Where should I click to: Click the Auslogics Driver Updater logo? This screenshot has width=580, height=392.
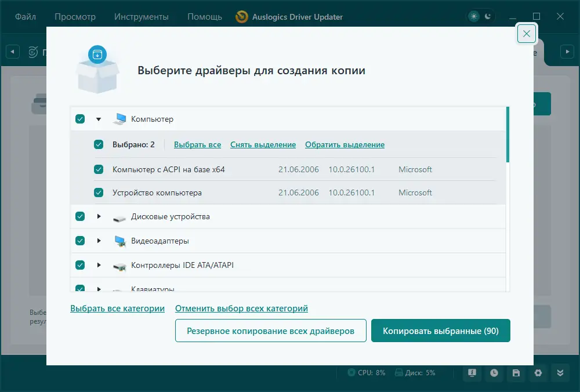(x=242, y=17)
